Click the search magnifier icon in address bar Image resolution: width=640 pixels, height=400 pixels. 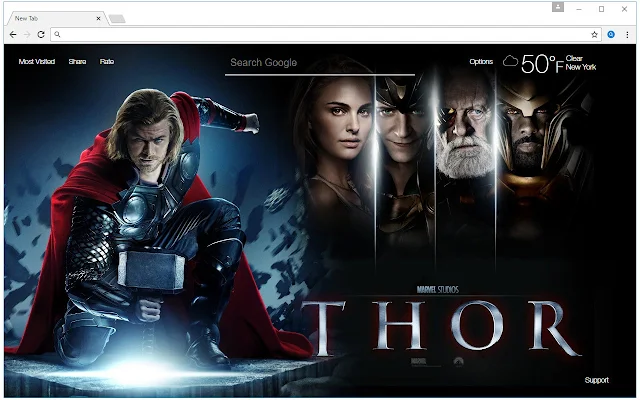click(x=58, y=35)
